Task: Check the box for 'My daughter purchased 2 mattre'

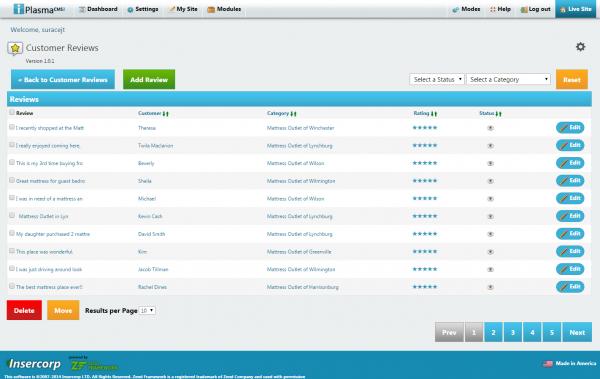Action: pyautogui.click(x=12, y=233)
